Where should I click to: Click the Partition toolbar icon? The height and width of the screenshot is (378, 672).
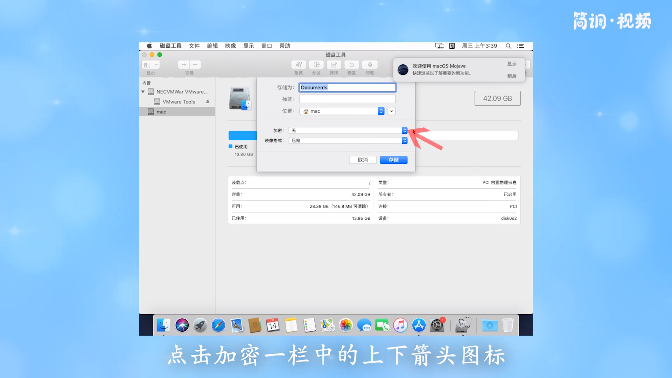(316, 65)
